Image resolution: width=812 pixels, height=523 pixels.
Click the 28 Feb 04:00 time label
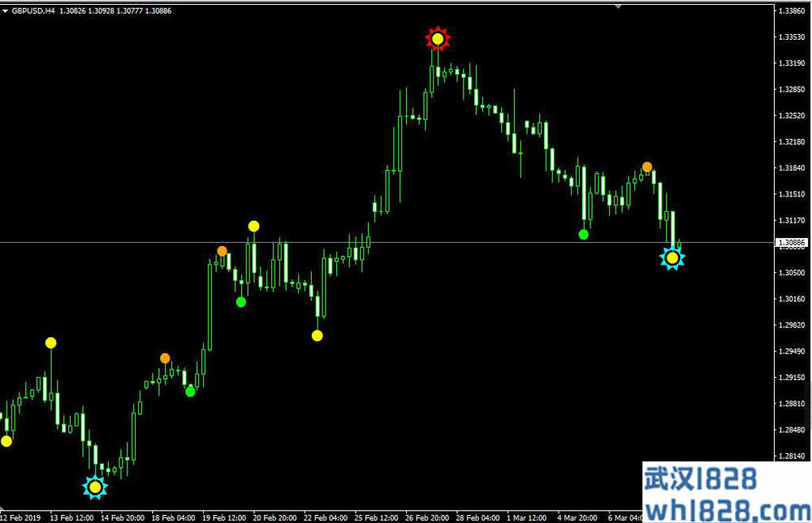[478, 518]
